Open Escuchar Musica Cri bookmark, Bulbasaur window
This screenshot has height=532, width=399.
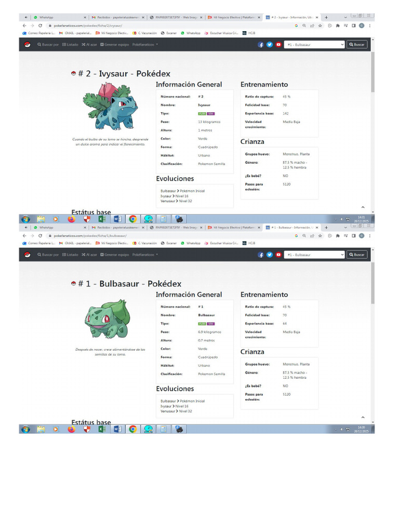coord(221,243)
